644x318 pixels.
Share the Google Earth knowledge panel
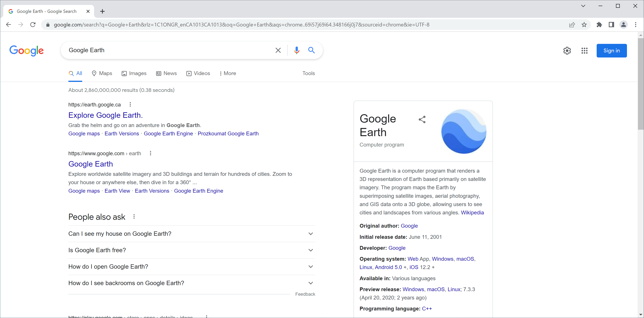422,119
